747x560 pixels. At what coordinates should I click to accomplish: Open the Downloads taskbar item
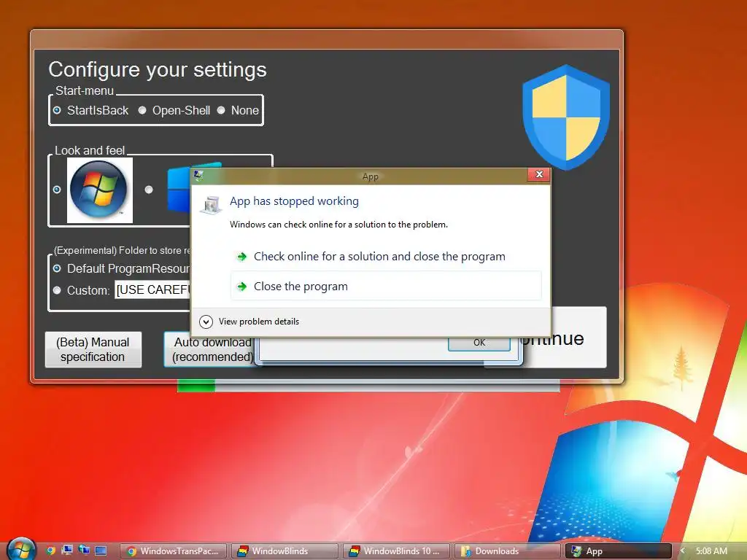508,551
